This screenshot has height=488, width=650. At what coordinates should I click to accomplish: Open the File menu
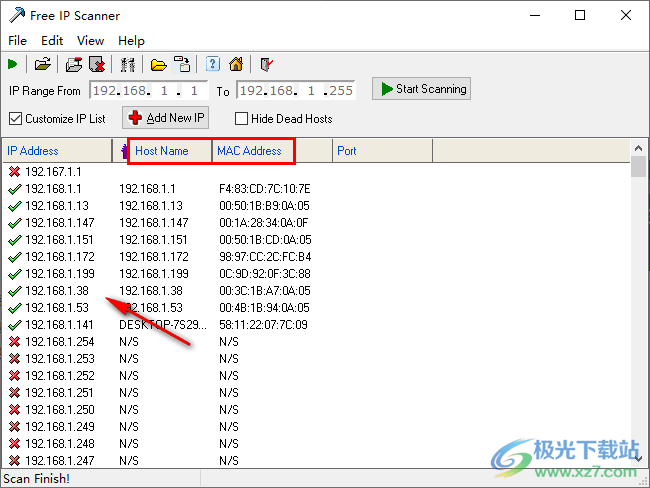(x=17, y=41)
